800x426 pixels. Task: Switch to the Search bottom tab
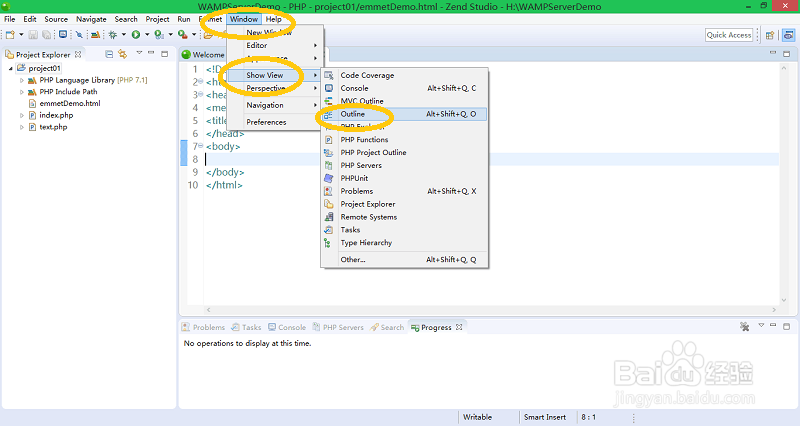coord(387,328)
